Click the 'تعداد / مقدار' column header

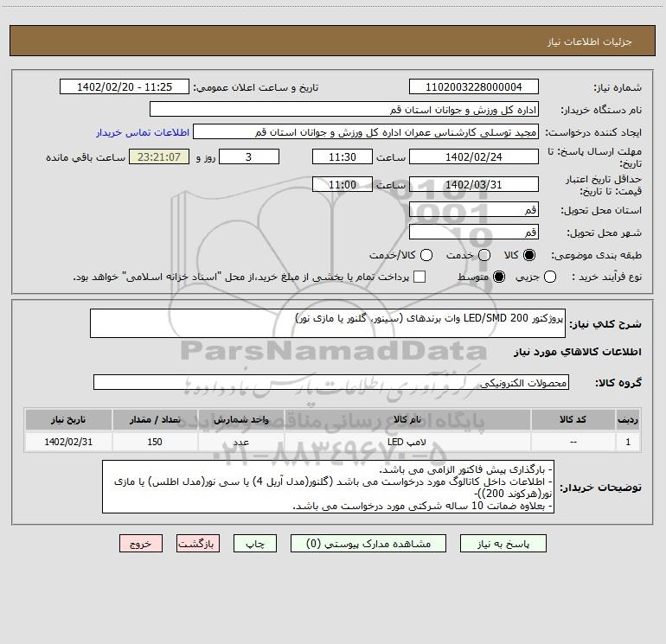coord(155,419)
